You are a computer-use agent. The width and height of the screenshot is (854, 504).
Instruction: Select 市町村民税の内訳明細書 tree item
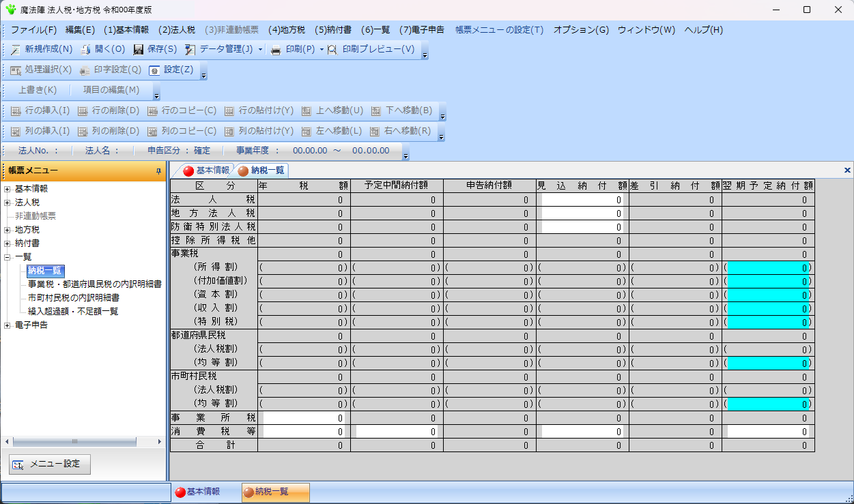(x=74, y=297)
